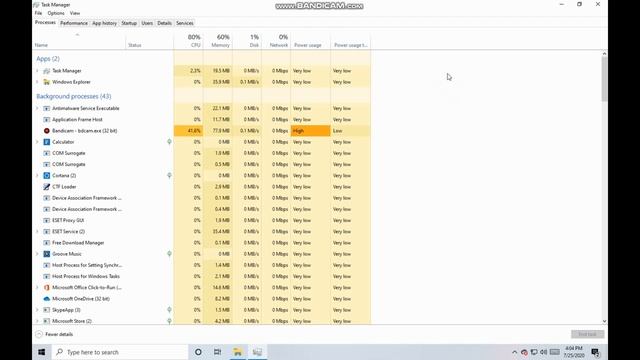
Task: Open File Explorer from the taskbar
Action: click(x=238, y=352)
